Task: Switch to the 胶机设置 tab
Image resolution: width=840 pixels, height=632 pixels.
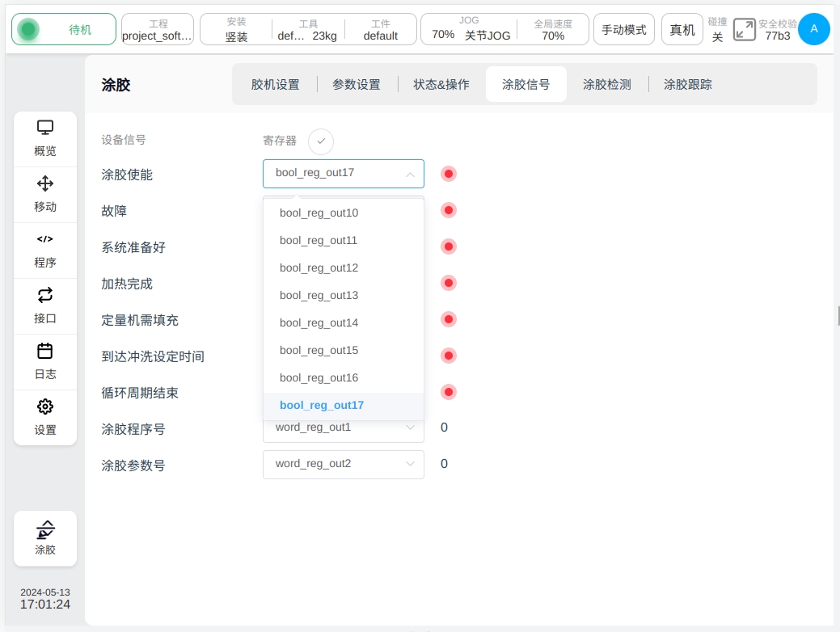Action: (x=275, y=84)
